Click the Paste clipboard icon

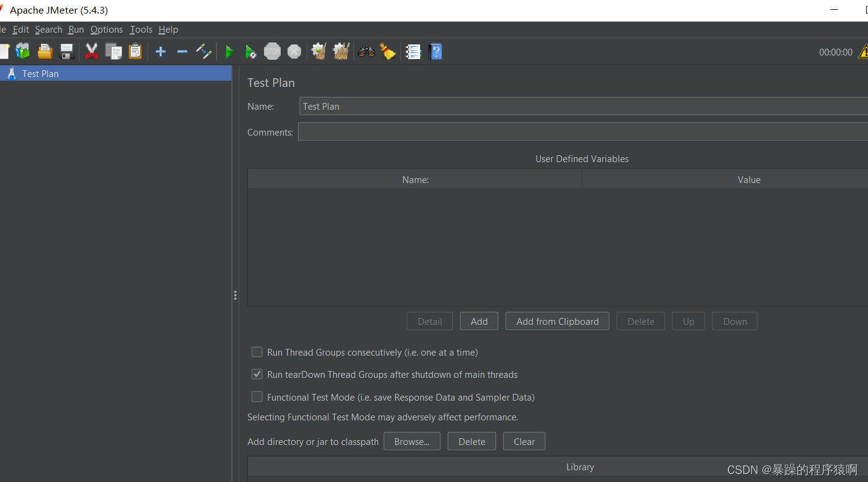(x=135, y=51)
